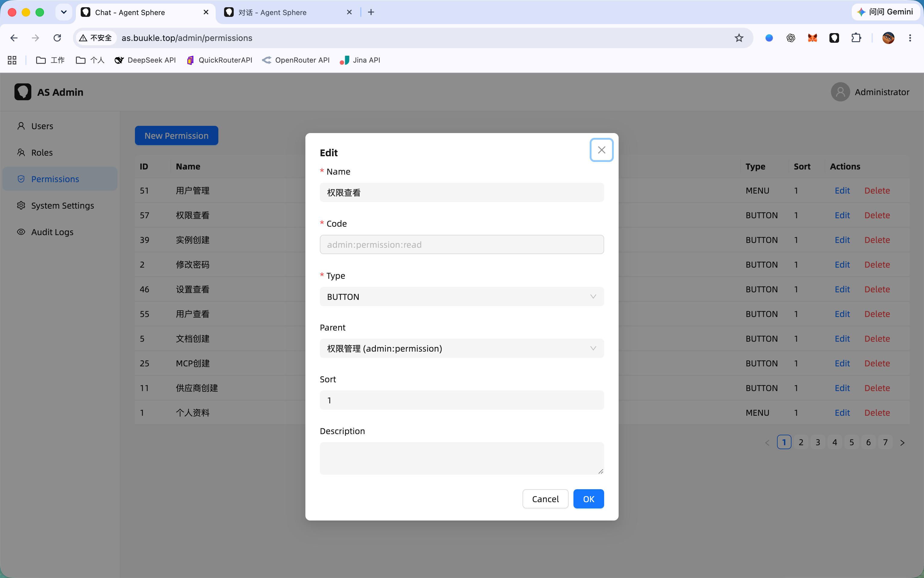Edit the 权限查看 row

point(842,215)
